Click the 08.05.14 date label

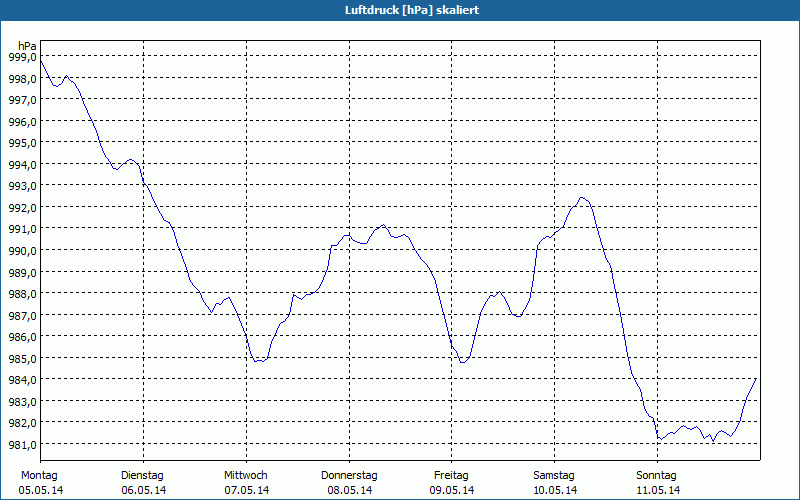click(x=350, y=491)
